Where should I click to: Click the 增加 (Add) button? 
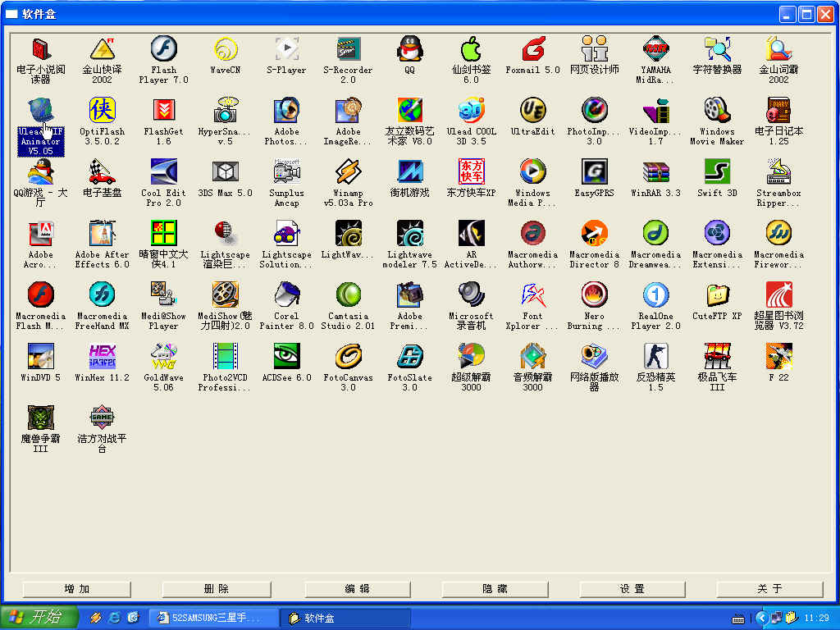77,589
